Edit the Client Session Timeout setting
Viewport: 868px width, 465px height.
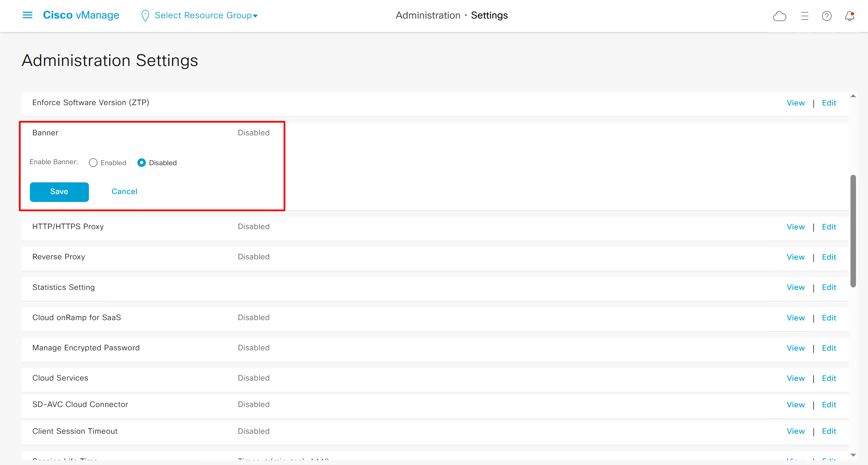click(829, 431)
